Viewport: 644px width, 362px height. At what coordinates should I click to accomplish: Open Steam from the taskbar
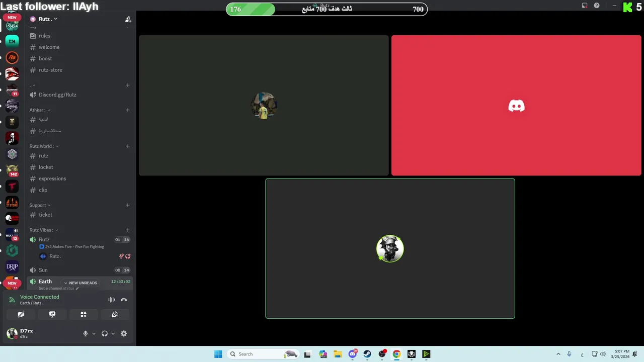[x=367, y=354]
